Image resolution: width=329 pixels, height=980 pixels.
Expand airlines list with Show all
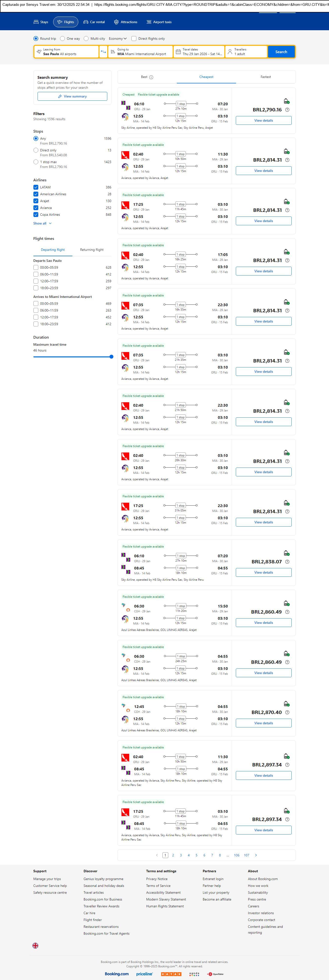42,223
